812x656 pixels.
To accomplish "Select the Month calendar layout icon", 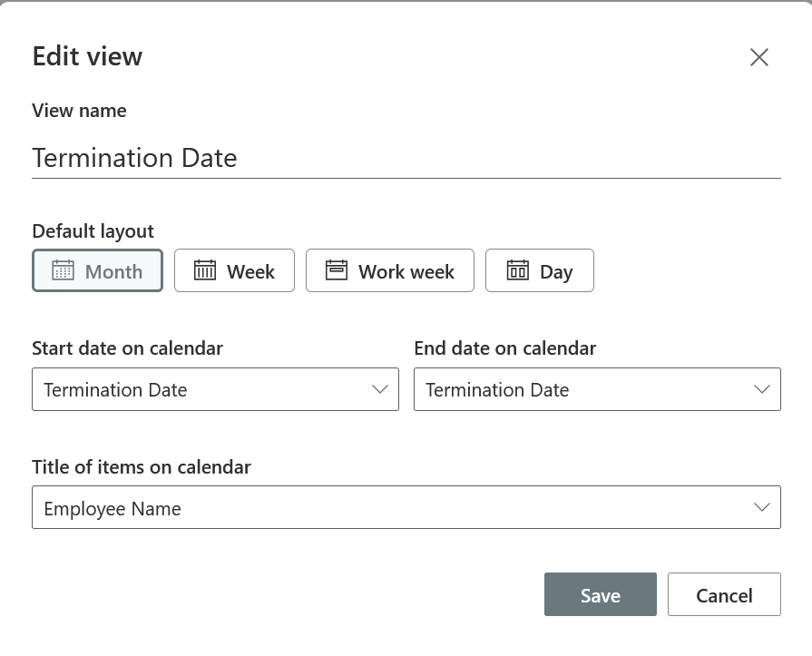I will click(62, 269).
